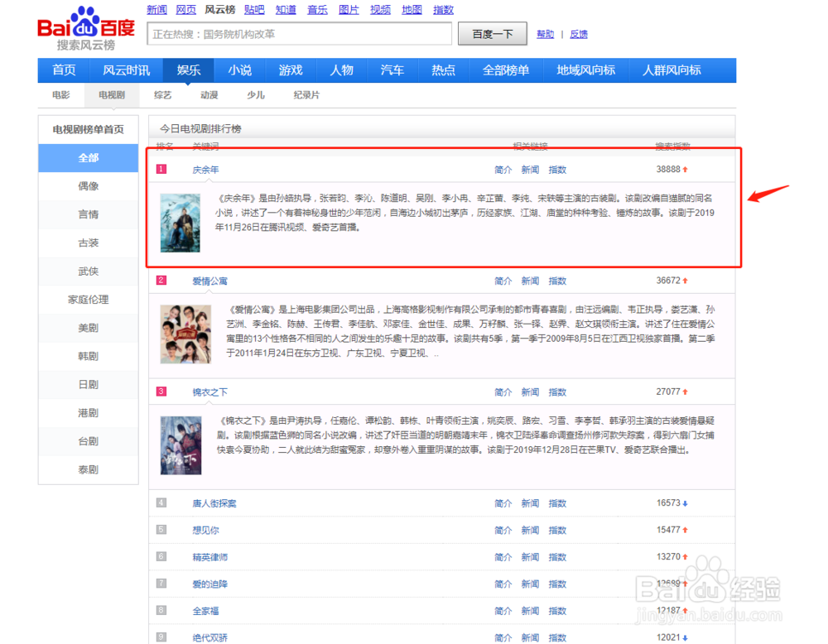The image size is (828, 644).
Task: Select the rank 2 badge icon
Action: [x=161, y=281]
